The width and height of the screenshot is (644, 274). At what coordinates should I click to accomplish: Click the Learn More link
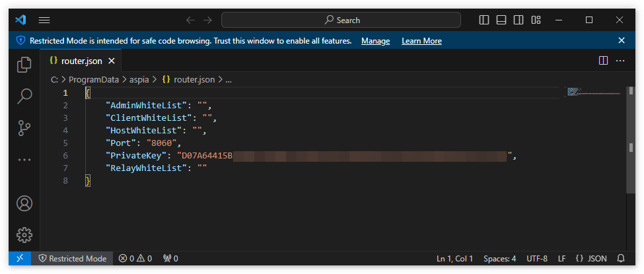tap(421, 41)
